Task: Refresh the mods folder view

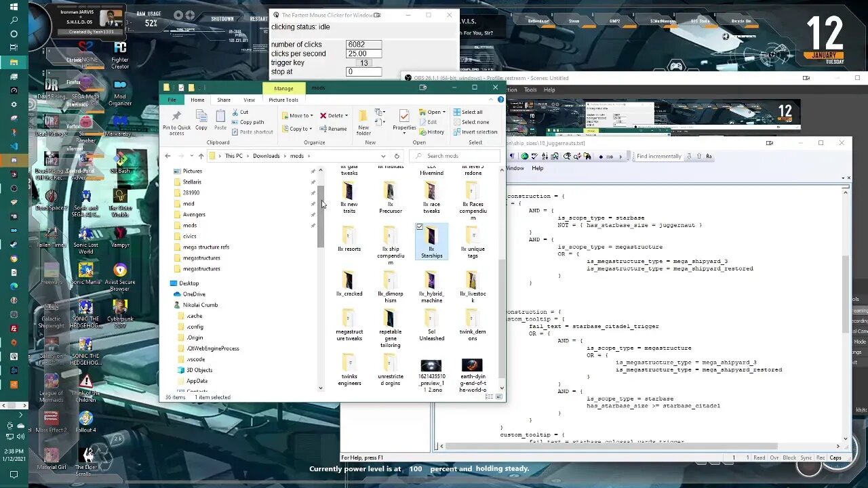Action: click(397, 156)
